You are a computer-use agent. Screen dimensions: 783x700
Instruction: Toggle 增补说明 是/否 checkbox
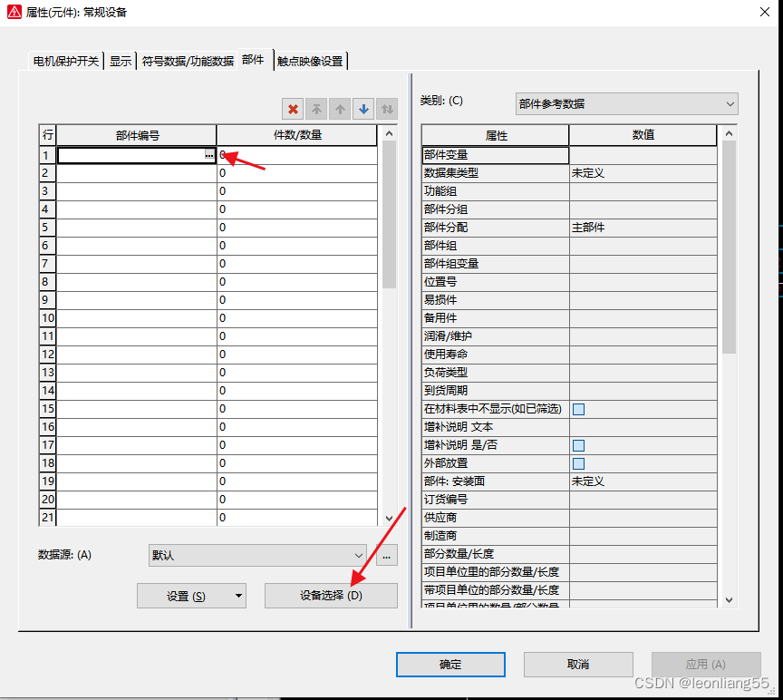click(x=578, y=445)
